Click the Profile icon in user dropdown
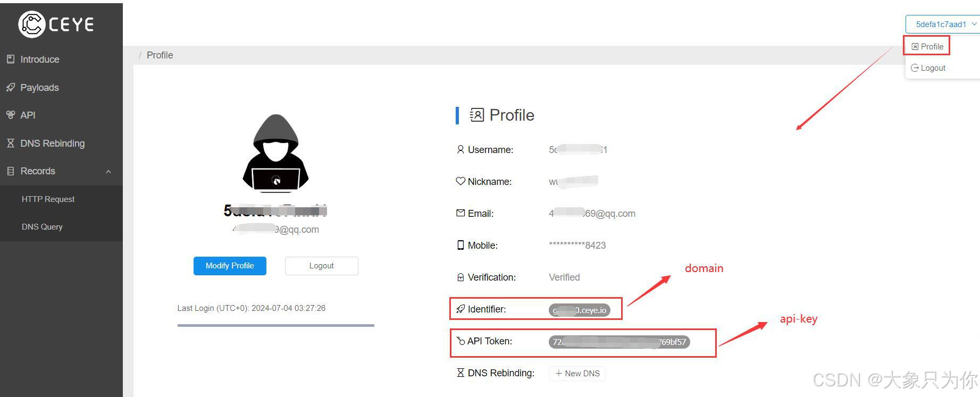Screen dimensions: 980x397 (915, 47)
